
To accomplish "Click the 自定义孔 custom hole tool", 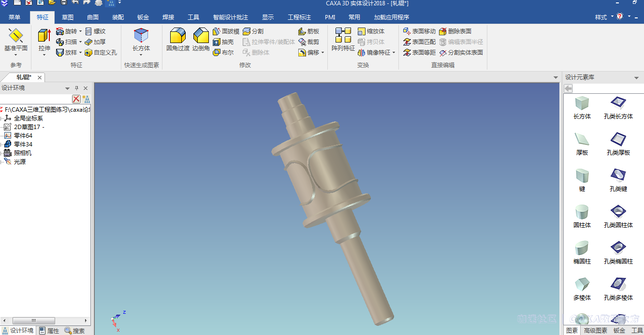I will (101, 53).
